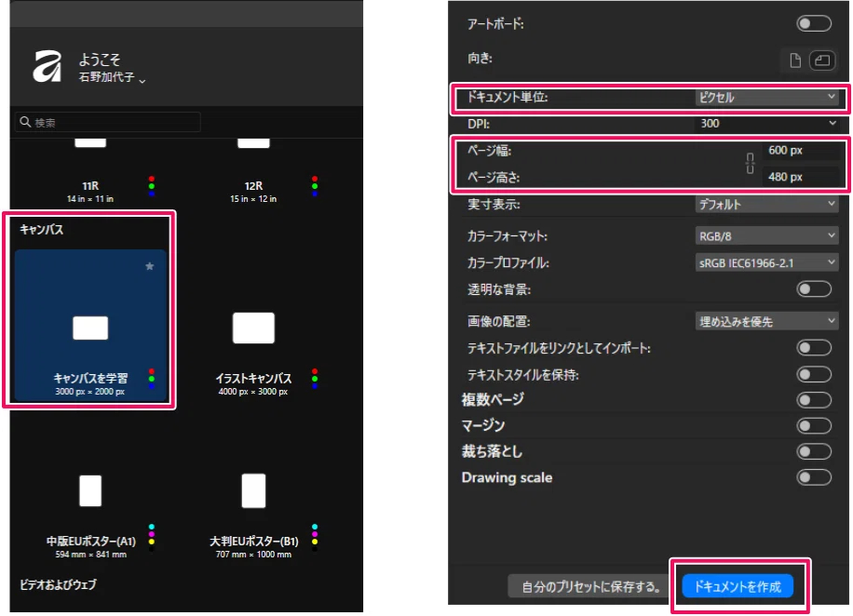Click 自分のプリセットに保存する button
Screen dimensions: 853x616
point(589,586)
